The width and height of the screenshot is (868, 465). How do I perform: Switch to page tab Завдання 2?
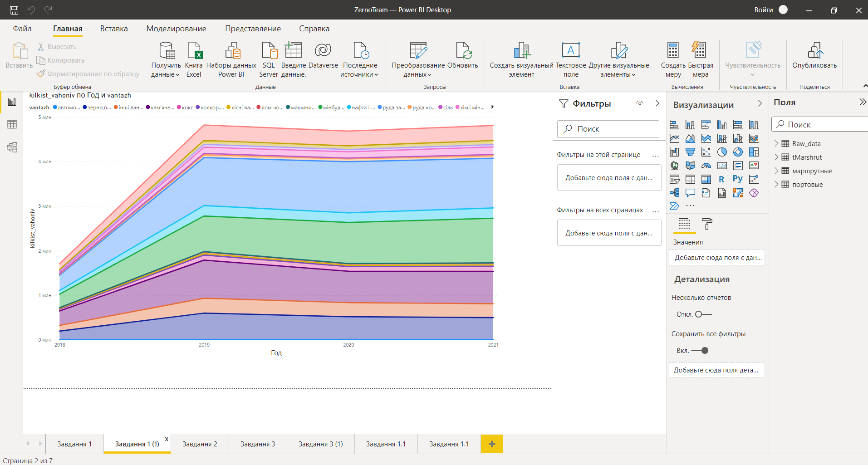point(200,444)
